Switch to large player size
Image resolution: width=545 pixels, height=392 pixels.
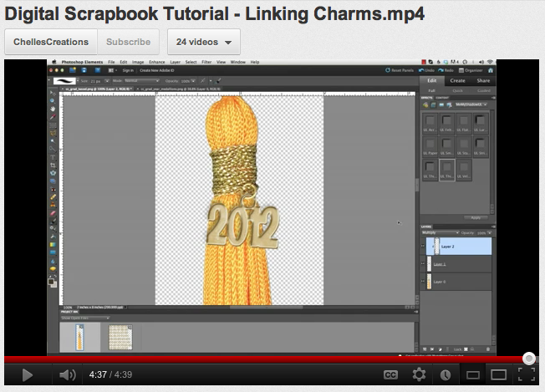point(499,374)
